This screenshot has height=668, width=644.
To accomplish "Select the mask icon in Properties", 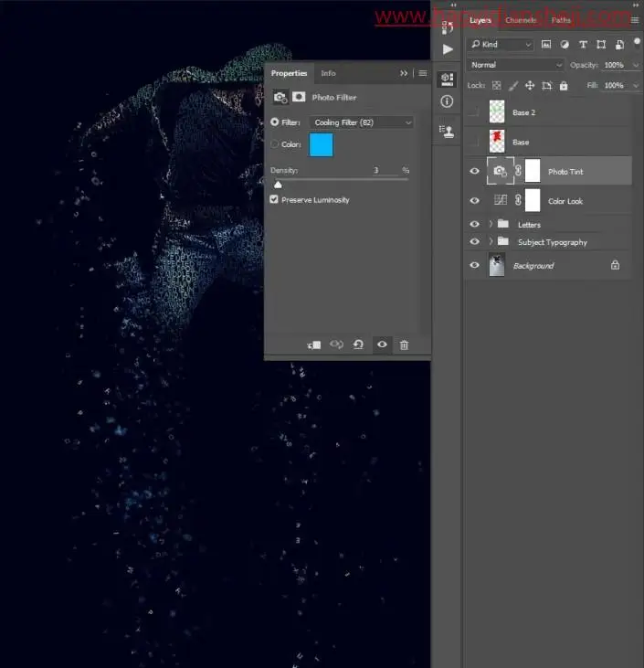I will (299, 97).
